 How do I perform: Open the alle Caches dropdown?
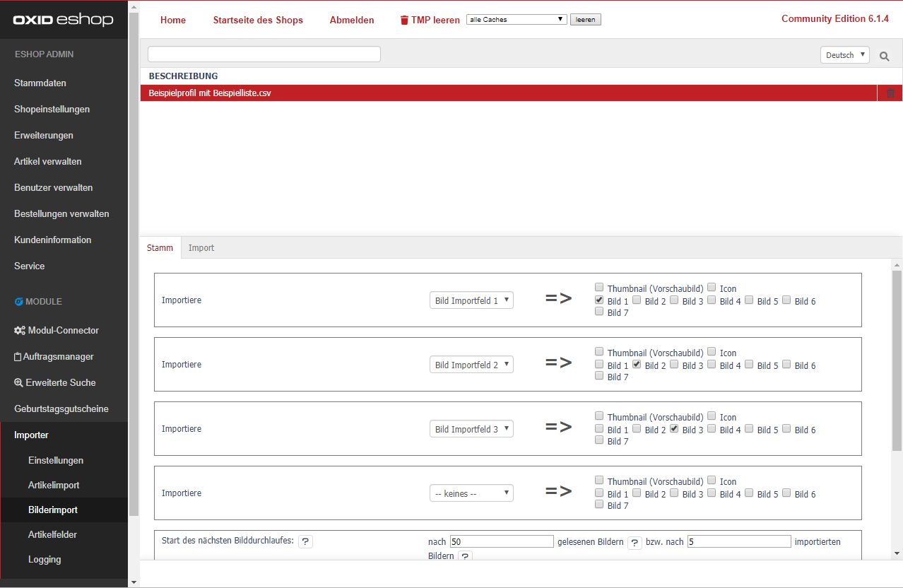tap(517, 20)
